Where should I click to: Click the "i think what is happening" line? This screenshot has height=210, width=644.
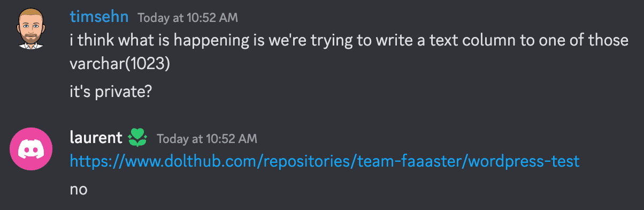point(349,40)
